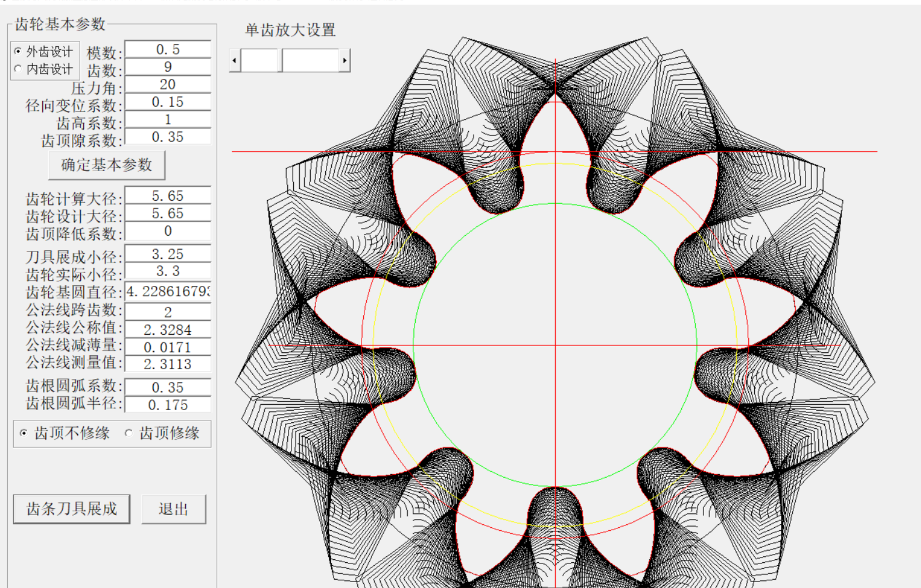This screenshot has height=588, width=921.
Task: Click 齿轮基圆直径 field
Action: (x=168, y=291)
